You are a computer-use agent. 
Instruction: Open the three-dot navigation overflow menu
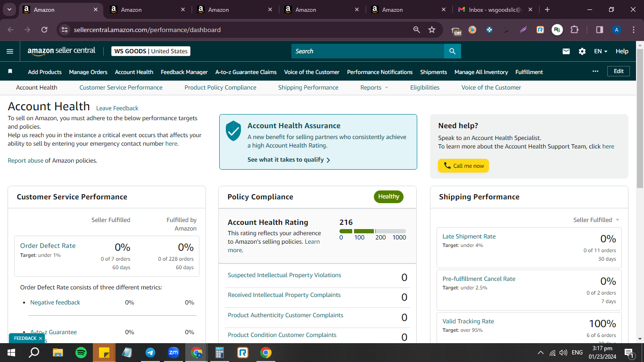pos(595,71)
